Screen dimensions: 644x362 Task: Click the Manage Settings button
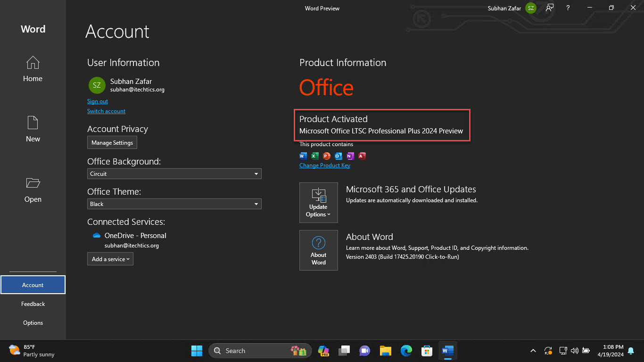click(x=112, y=143)
